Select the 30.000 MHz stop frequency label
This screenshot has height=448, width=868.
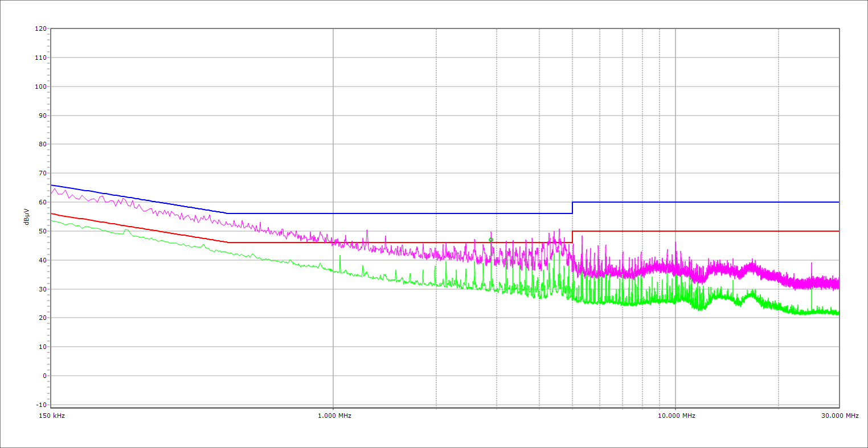point(840,416)
